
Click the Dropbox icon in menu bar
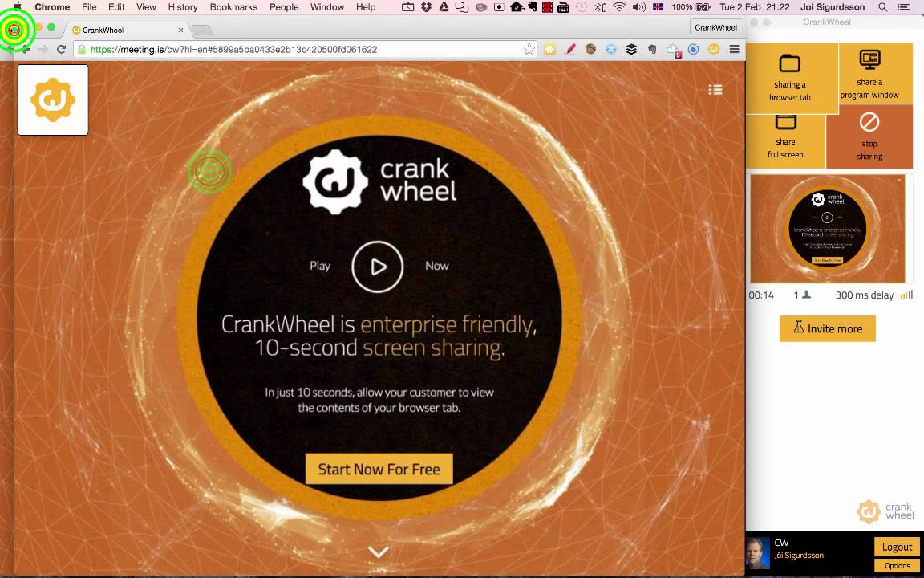click(x=425, y=7)
